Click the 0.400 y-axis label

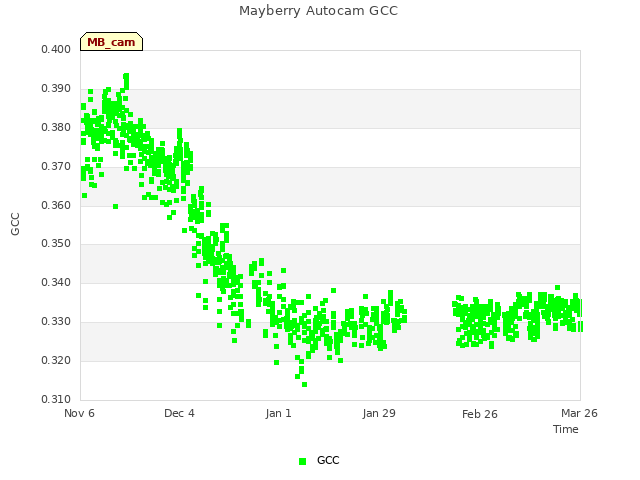point(56,49)
